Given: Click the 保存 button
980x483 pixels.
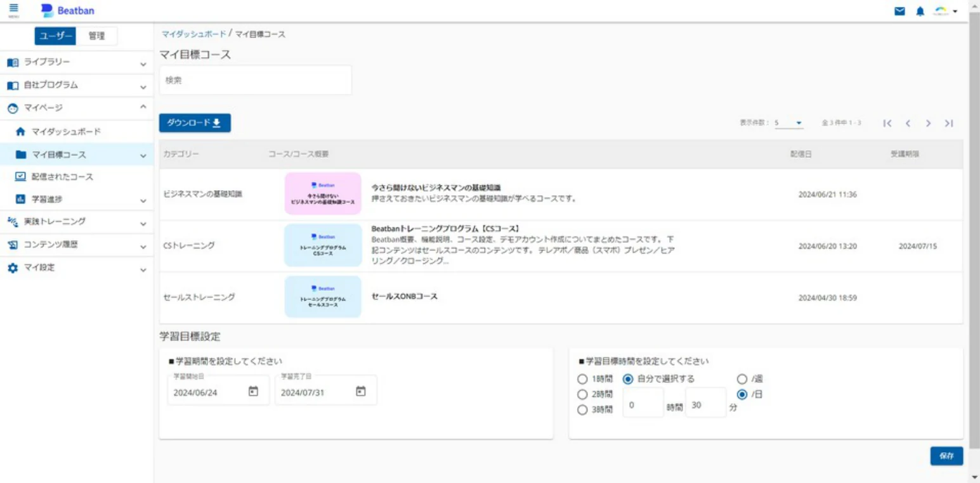Looking at the screenshot, I should [946, 456].
